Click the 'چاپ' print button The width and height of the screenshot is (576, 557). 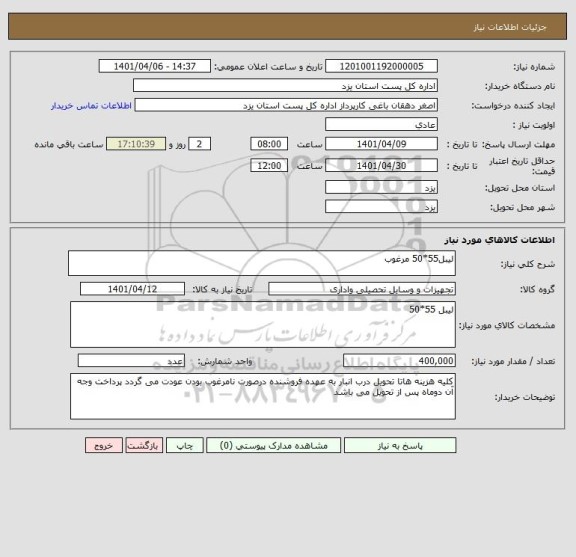(x=184, y=445)
